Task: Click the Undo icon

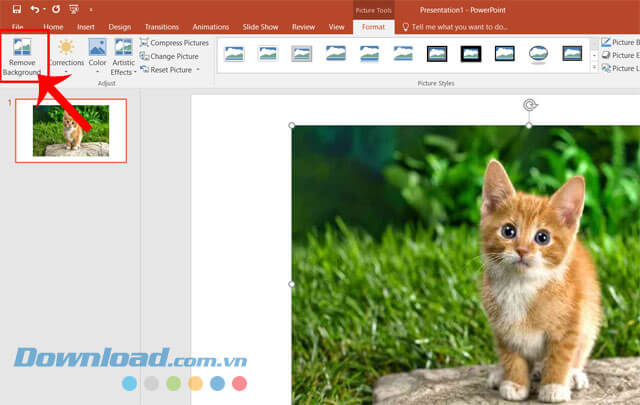Action: tap(35, 9)
